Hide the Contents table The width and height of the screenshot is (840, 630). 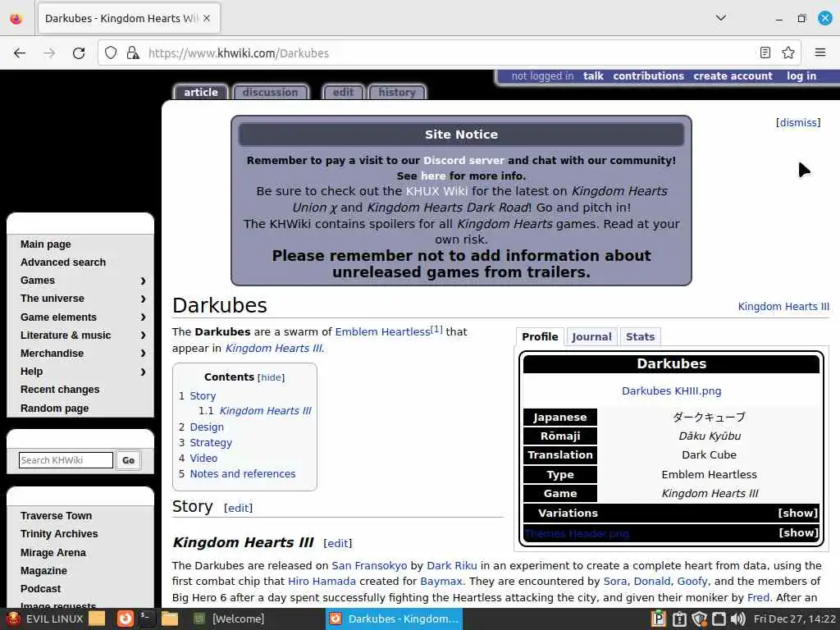[271, 377]
